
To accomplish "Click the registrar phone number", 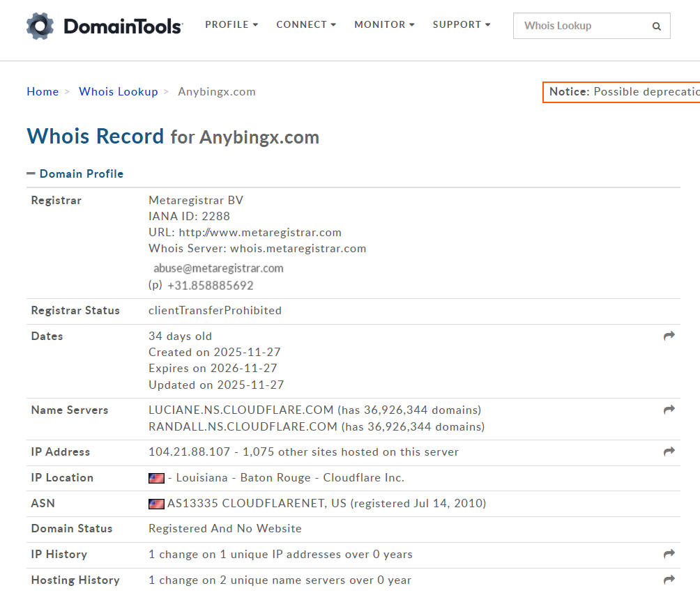I will tap(210, 286).
